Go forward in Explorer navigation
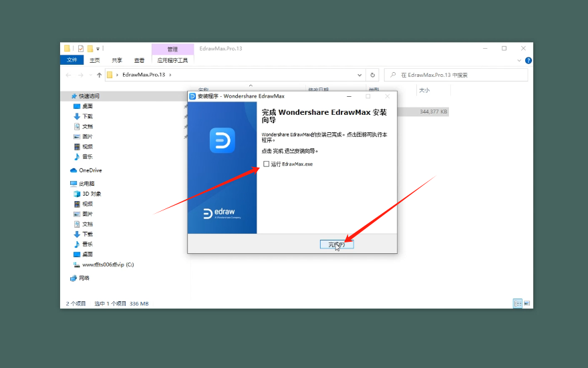This screenshot has height=368, width=588. click(81, 75)
